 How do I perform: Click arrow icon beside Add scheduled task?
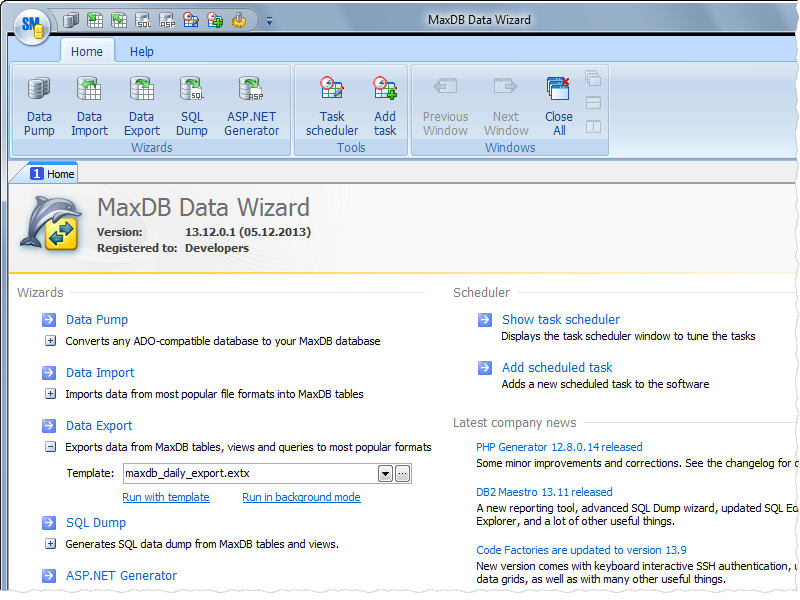485,368
